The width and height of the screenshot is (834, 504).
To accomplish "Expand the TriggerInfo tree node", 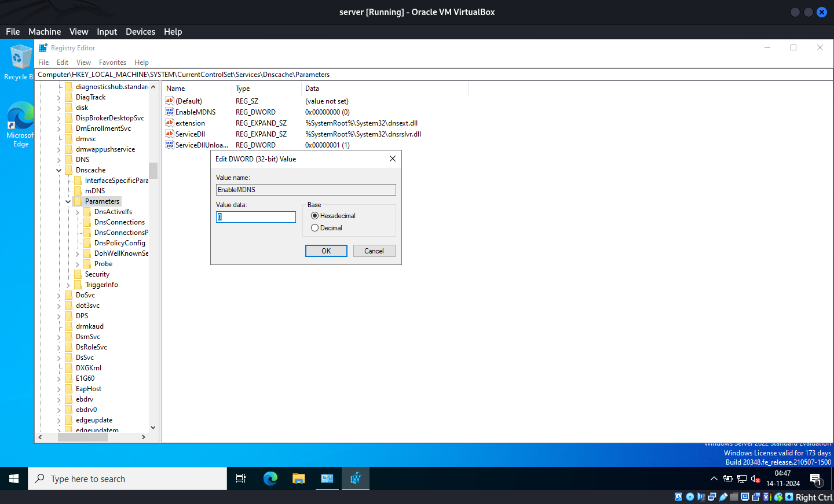I will click(68, 285).
